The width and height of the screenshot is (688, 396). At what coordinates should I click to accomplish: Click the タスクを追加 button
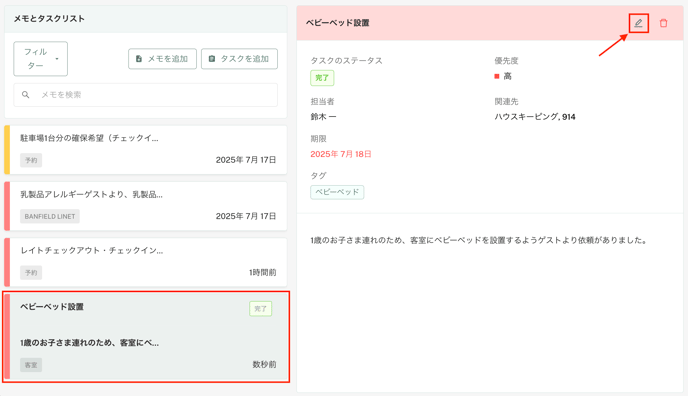tap(239, 59)
